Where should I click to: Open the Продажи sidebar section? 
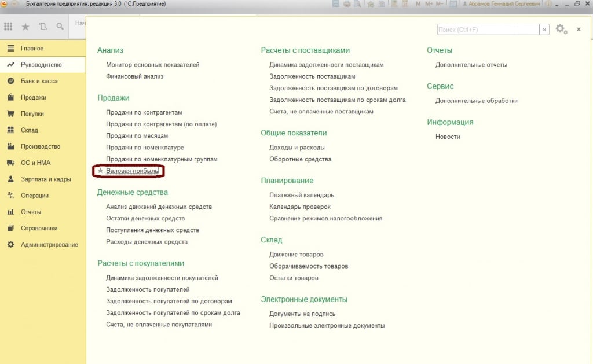pos(33,97)
